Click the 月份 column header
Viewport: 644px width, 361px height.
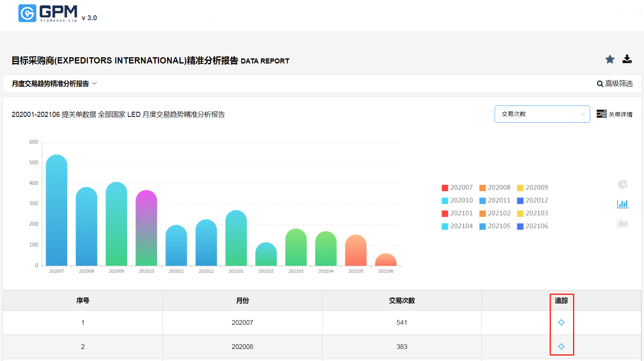click(x=242, y=301)
